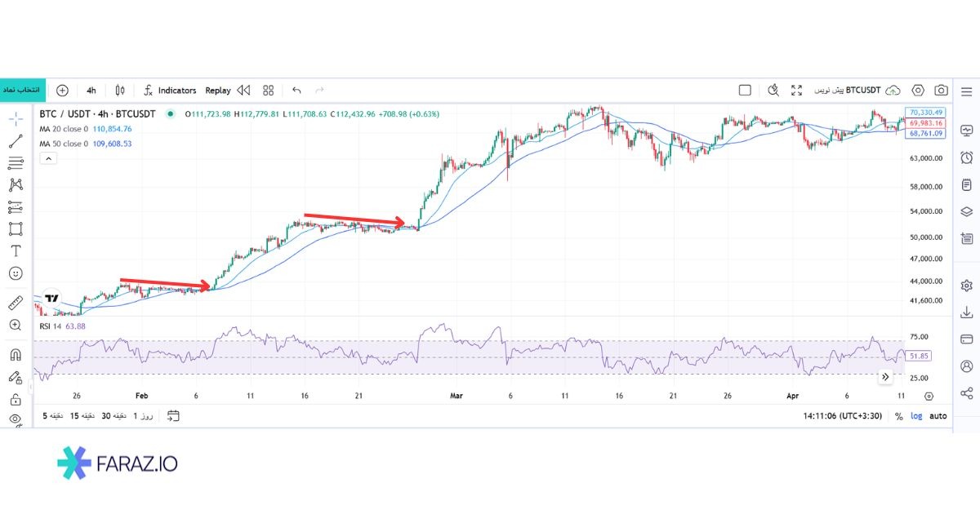Open the alarm clock alerts panel
This screenshot has height=514, width=980.
pyautogui.click(x=967, y=157)
